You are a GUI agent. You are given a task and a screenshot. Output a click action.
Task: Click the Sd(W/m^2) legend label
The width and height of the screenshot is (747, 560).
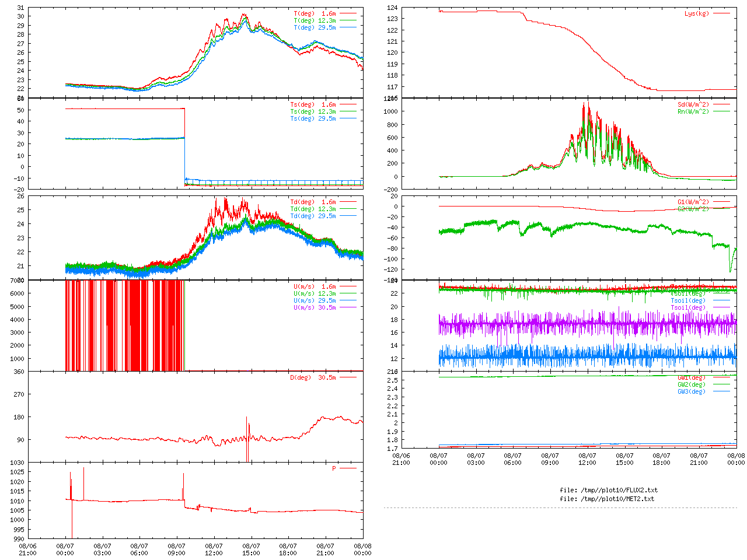point(693,104)
